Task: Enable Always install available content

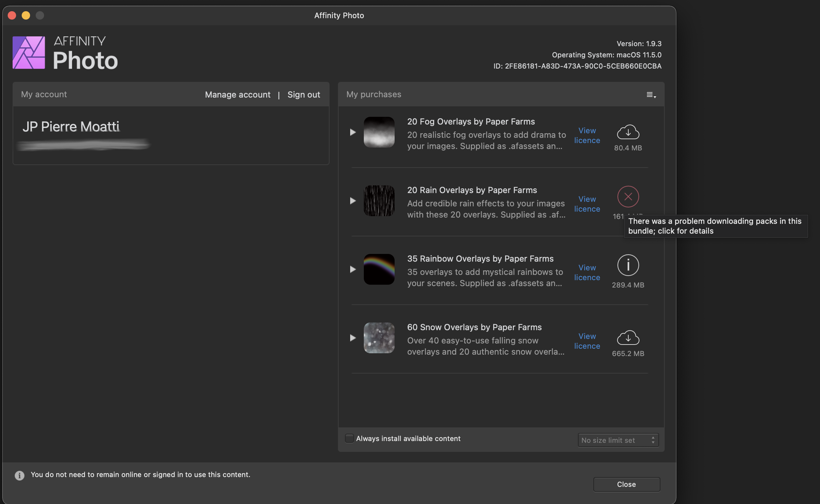Action: tap(349, 439)
